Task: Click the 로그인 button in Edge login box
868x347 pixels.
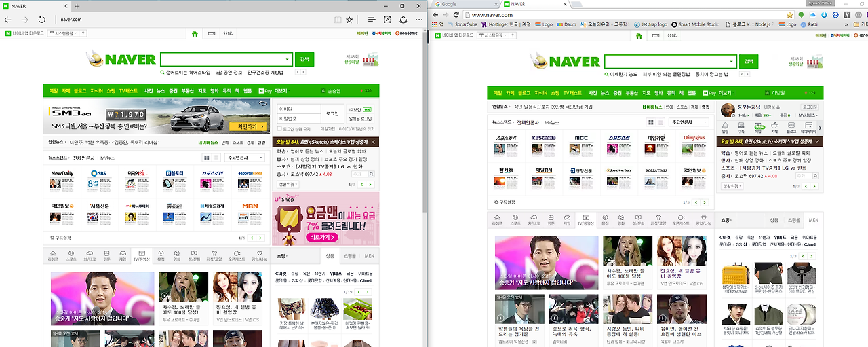Action: (332, 113)
